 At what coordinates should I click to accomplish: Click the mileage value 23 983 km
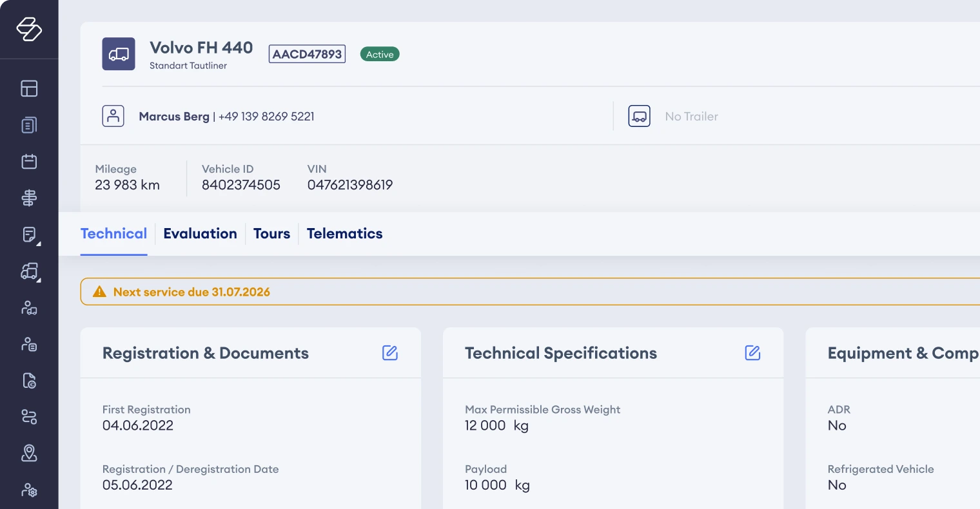[128, 185]
